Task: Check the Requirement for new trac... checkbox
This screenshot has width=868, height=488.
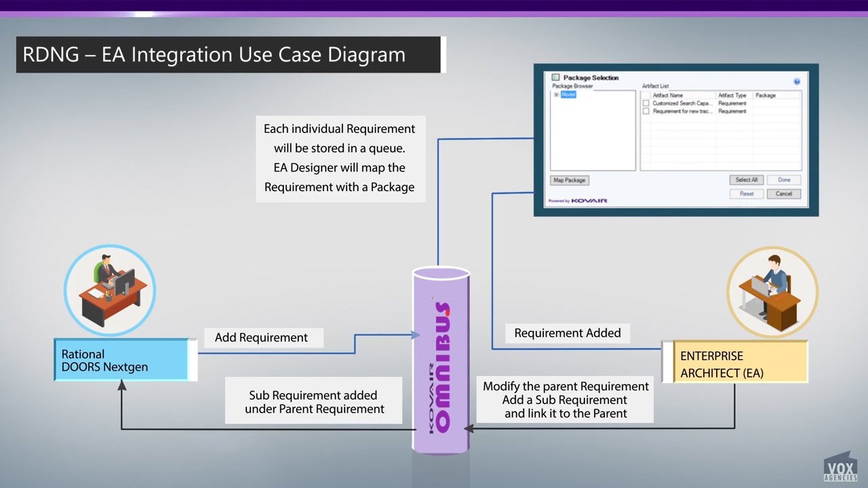Action: 646,111
